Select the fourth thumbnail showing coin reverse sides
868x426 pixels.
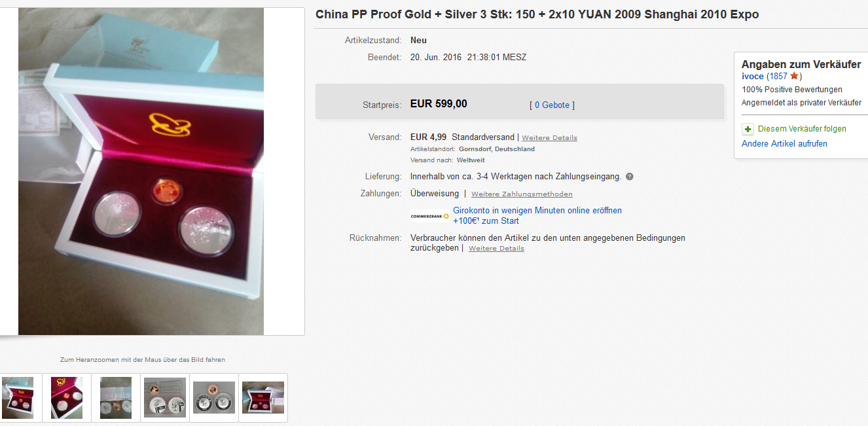pos(165,397)
